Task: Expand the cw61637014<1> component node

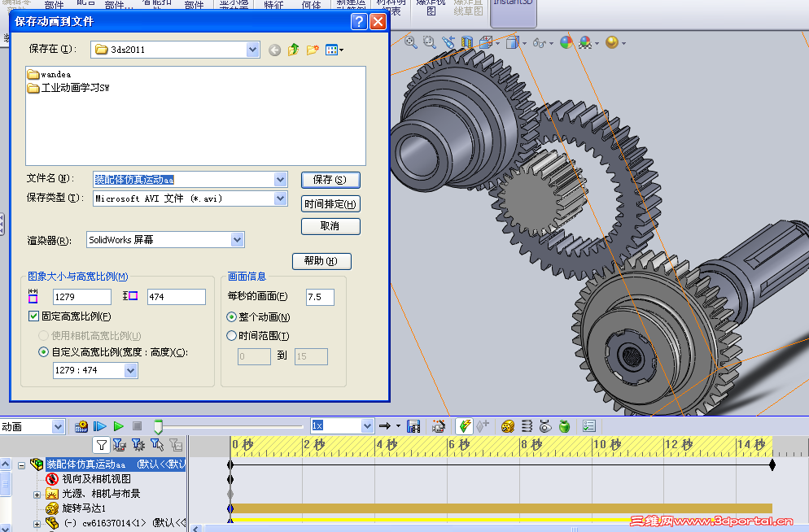Action: [37, 524]
